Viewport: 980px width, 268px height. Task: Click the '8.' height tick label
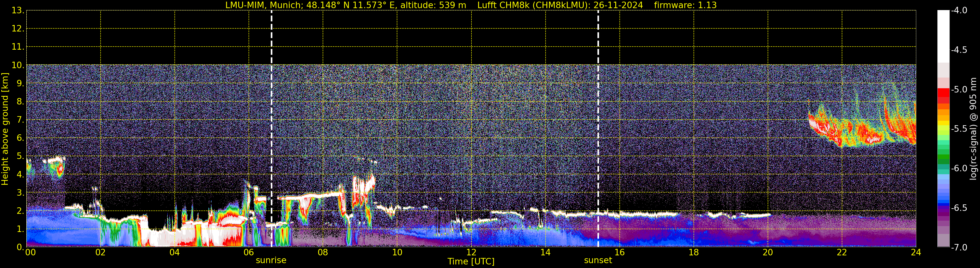[20, 101]
